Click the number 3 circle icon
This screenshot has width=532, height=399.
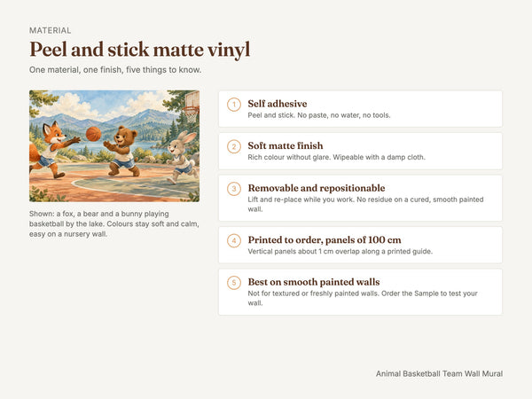[234, 189]
